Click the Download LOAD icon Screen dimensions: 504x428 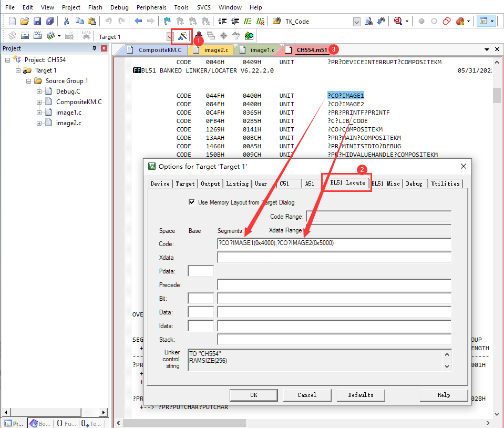coord(86,36)
